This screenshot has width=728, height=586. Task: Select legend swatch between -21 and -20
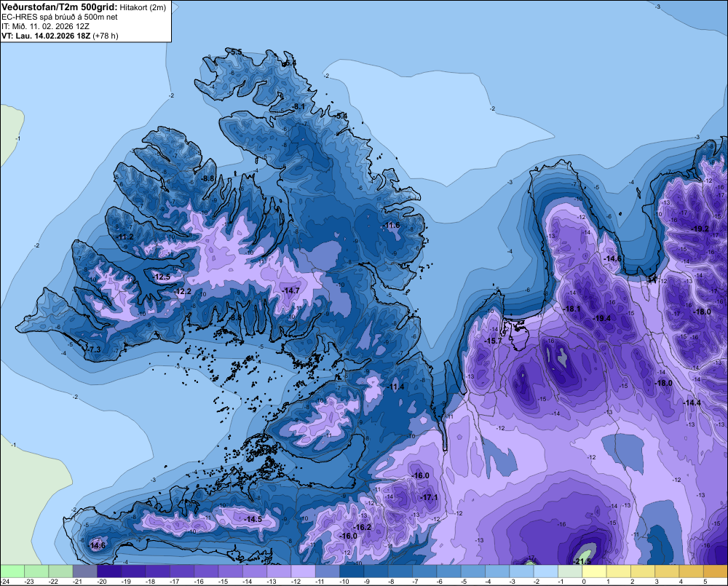click(84, 571)
